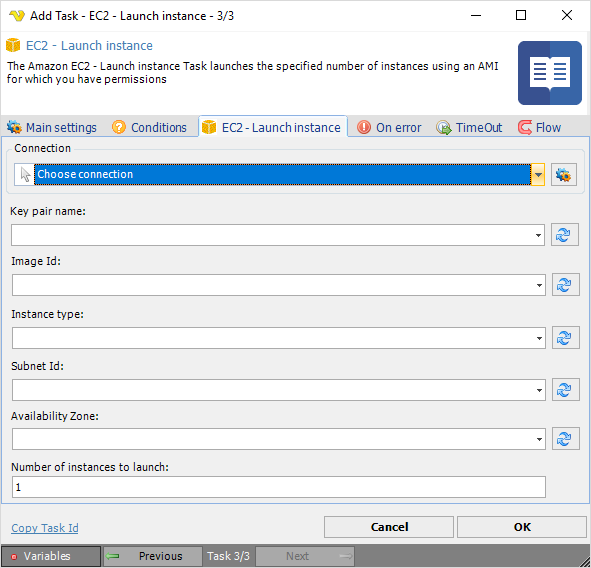This screenshot has height=568, width=591.
Task: Click the app logo in title bar
Action: tap(17, 15)
